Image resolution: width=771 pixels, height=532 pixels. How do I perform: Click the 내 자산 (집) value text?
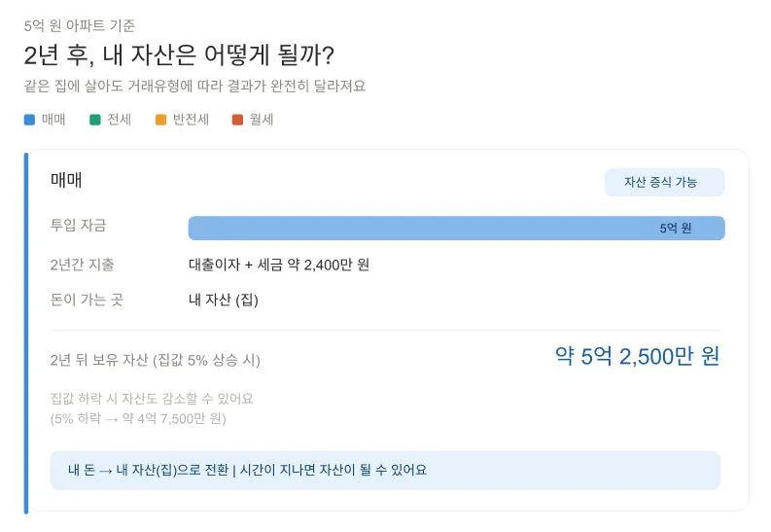coord(223,300)
